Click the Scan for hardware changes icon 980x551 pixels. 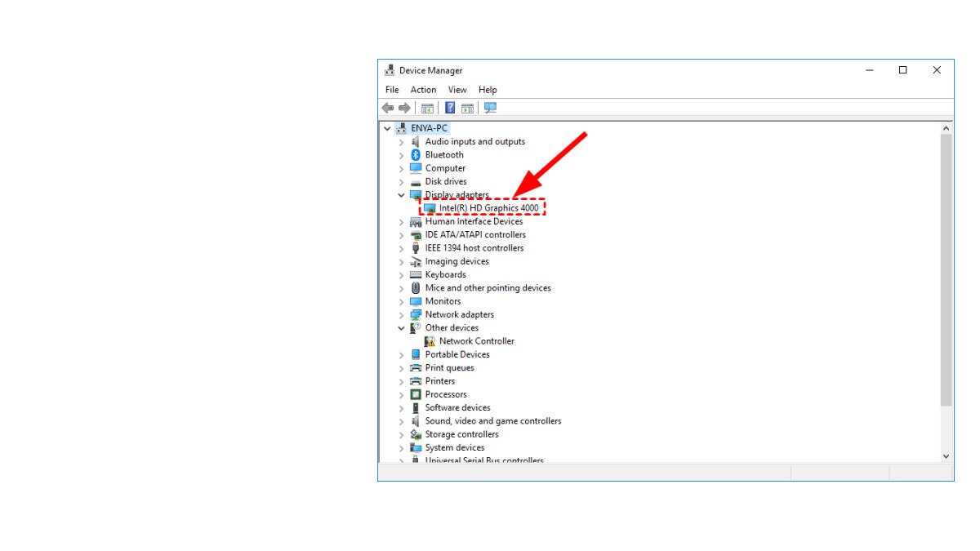[x=490, y=107]
